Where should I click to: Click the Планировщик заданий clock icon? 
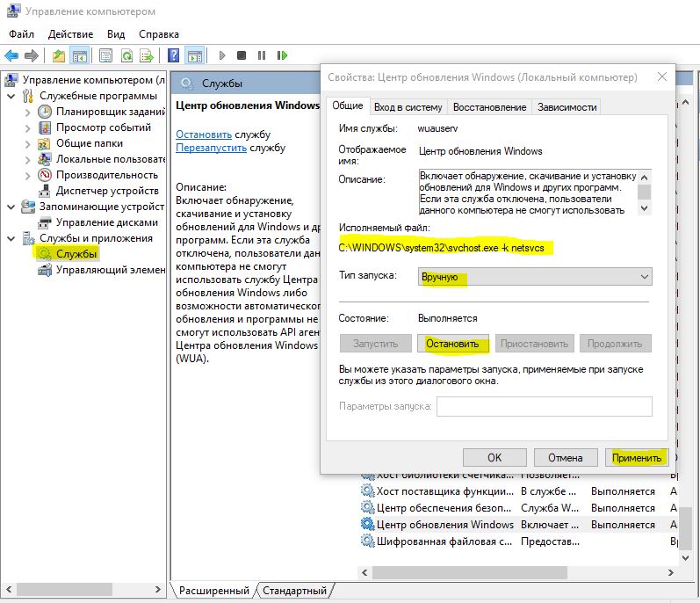45,112
